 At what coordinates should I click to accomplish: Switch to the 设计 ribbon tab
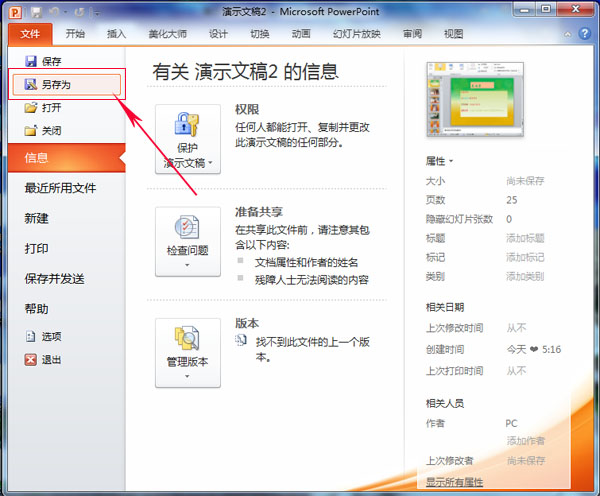pos(218,34)
